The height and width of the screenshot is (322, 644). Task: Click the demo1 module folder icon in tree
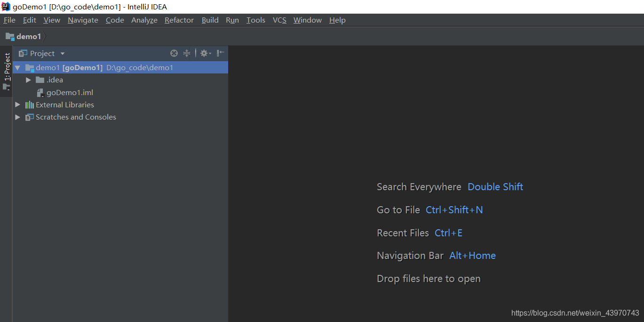click(30, 68)
